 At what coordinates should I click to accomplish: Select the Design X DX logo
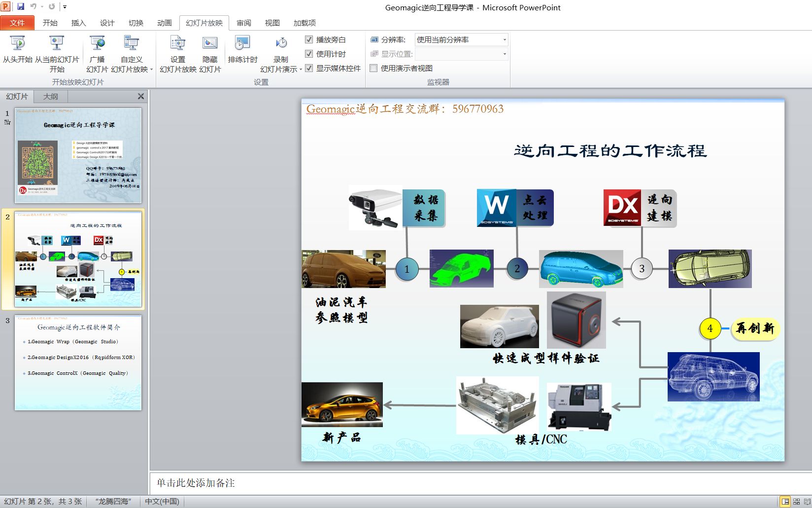pyautogui.click(x=622, y=208)
